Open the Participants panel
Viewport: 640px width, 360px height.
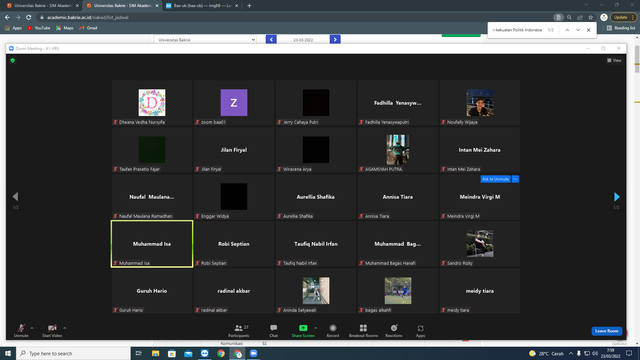coord(239,330)
